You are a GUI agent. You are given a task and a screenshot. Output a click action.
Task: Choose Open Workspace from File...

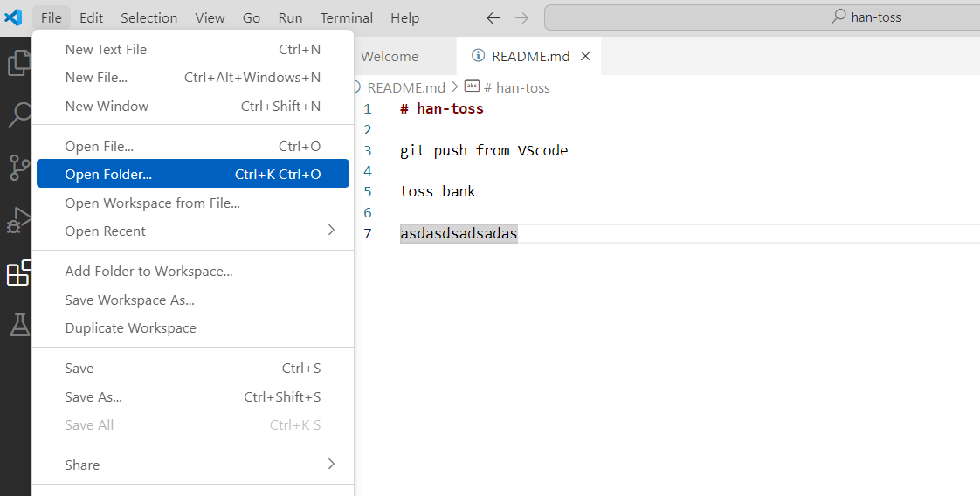click(193, 203)
